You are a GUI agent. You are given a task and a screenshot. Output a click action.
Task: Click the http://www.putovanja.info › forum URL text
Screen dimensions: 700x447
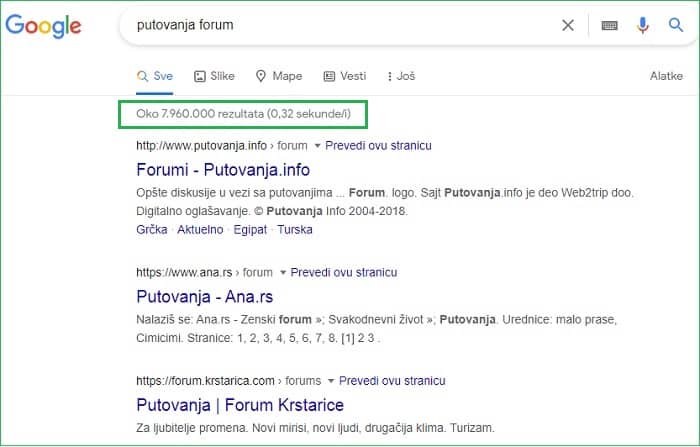[222, 146]
